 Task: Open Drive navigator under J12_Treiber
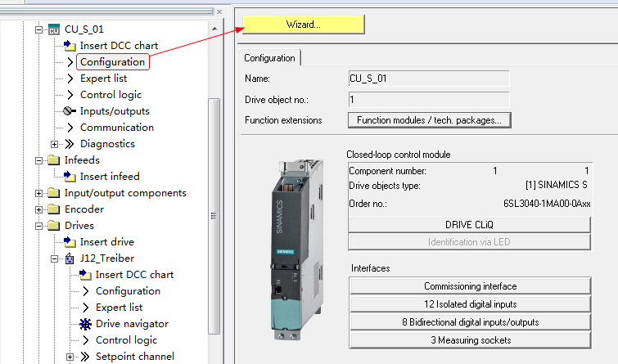point(132,324)
